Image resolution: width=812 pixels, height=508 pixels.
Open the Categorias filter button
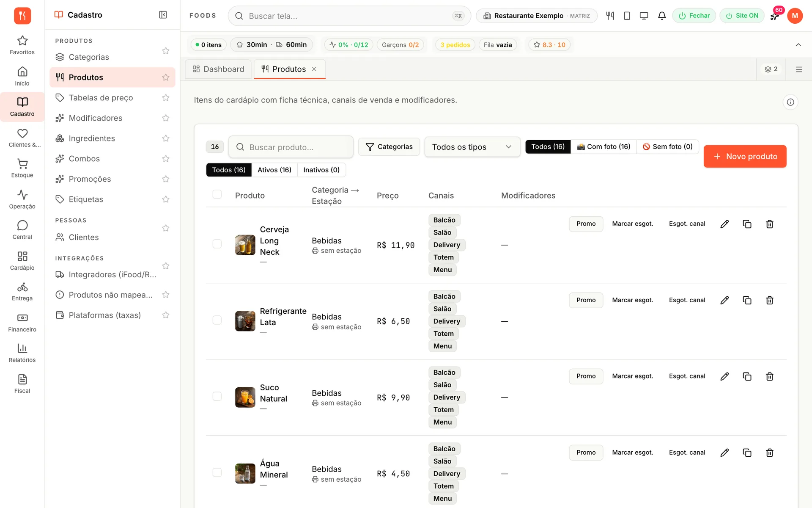[x=389, y=147]
